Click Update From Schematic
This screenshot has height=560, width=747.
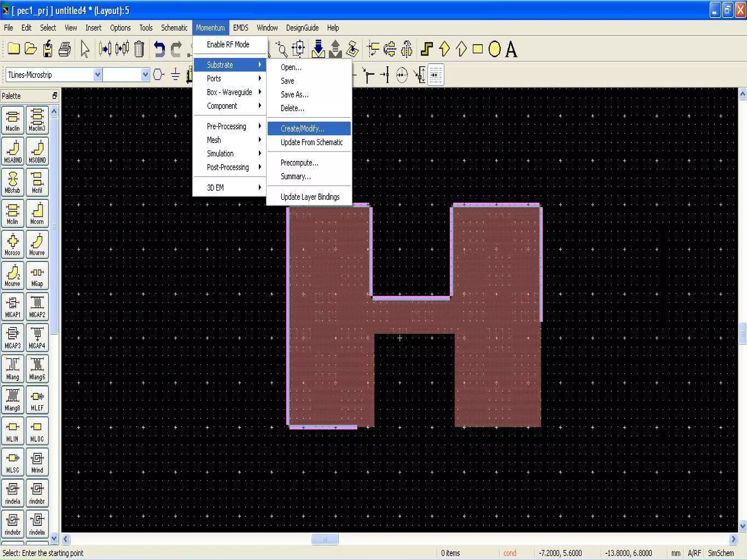pyautogui.click(x=311, y=142)
